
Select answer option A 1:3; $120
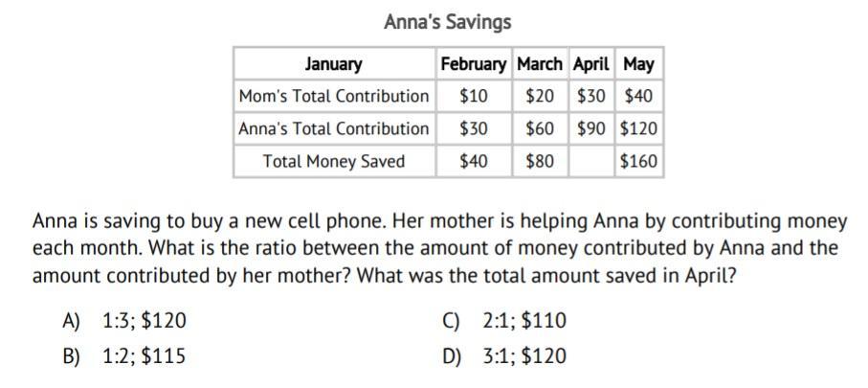tap(124, 321)
